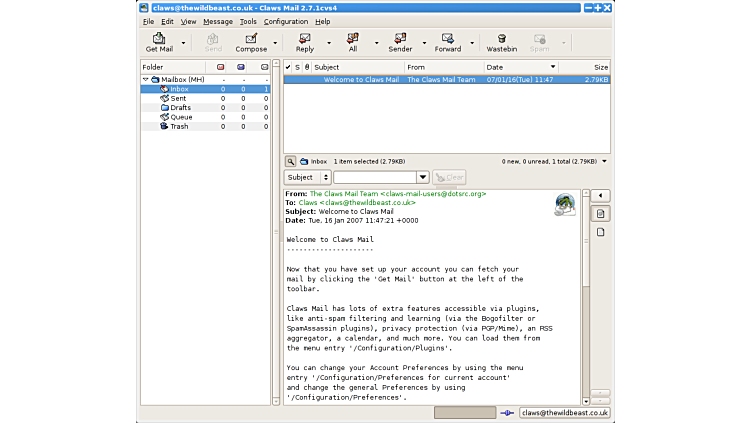This screenshot has width=752, height=423.
Task: Collapse the Mailbox (MH) tree
Action: [x=145, y=80]
